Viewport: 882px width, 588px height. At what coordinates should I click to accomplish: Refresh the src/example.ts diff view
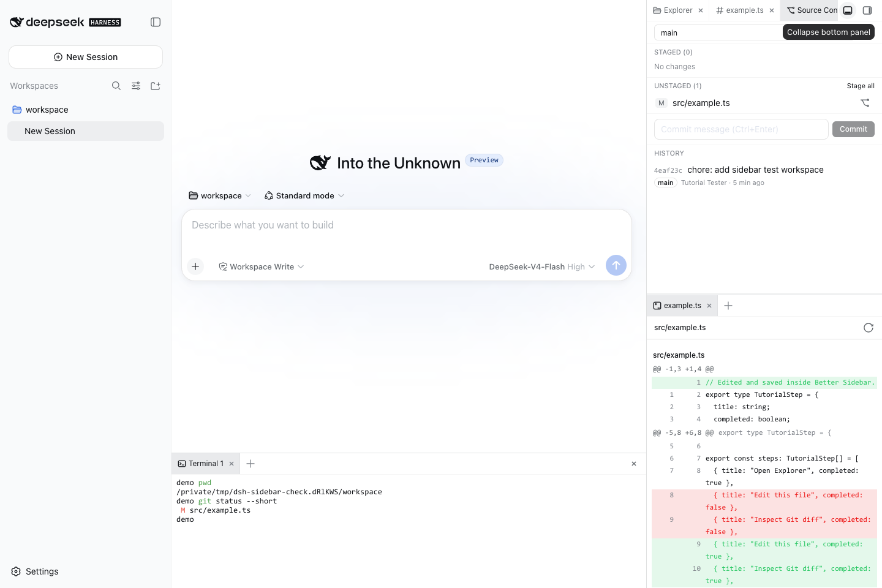[x=869, y=328]
